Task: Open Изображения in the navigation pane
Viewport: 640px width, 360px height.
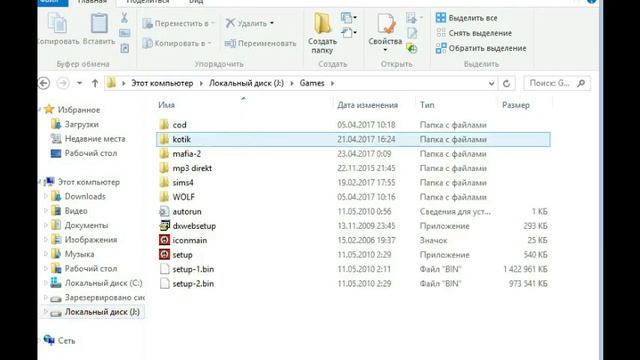Action: click(x=91, y=240)
